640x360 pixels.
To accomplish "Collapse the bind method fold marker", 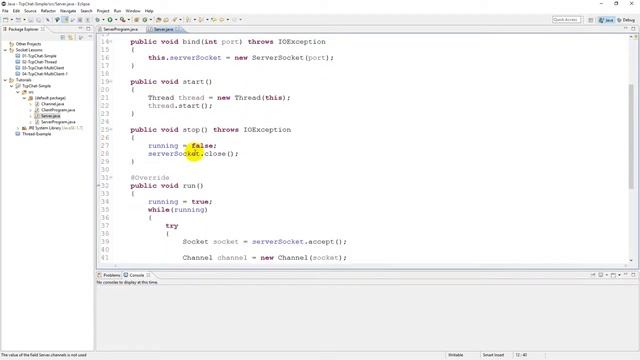I will click(111, 42).
